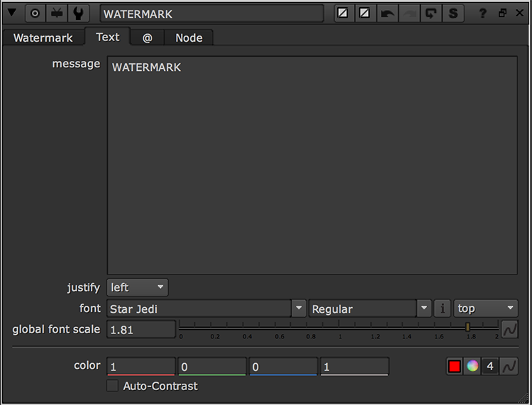Click the global font scale slider track
The height and width of the screenshot is (405, 532).
tap(339, 326)
